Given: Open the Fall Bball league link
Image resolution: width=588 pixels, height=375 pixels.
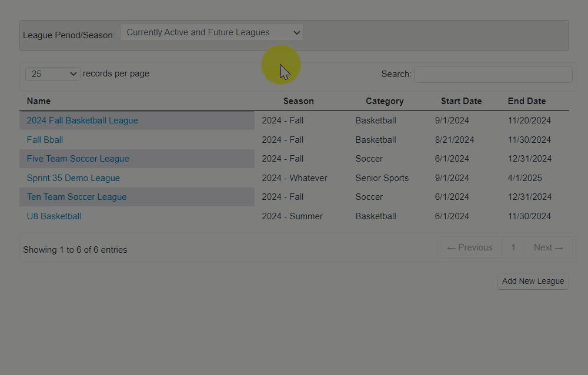Looking at the screenshot, I should (45, 140).
